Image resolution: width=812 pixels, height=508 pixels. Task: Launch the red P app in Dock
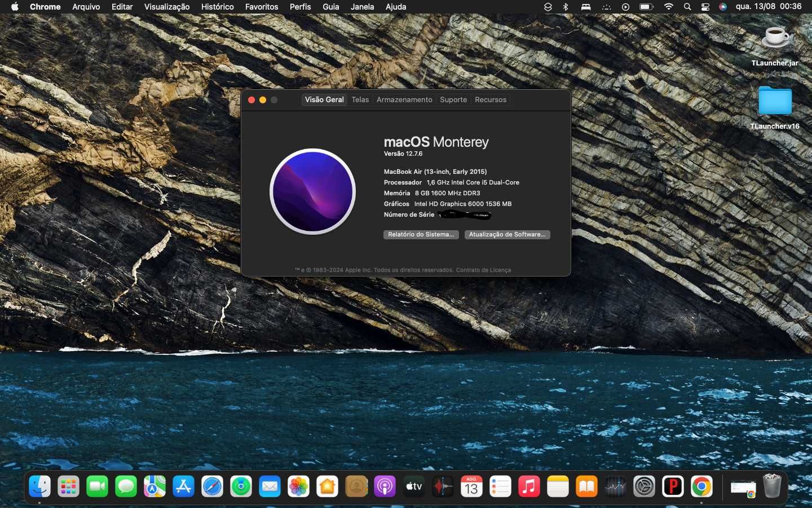(x=673, y=487)
